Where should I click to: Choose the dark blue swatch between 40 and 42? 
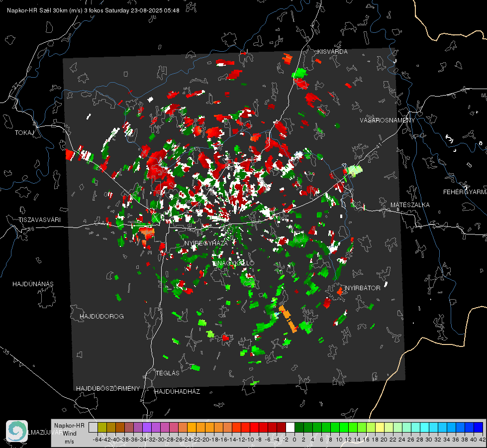click(x=479, y=427)
